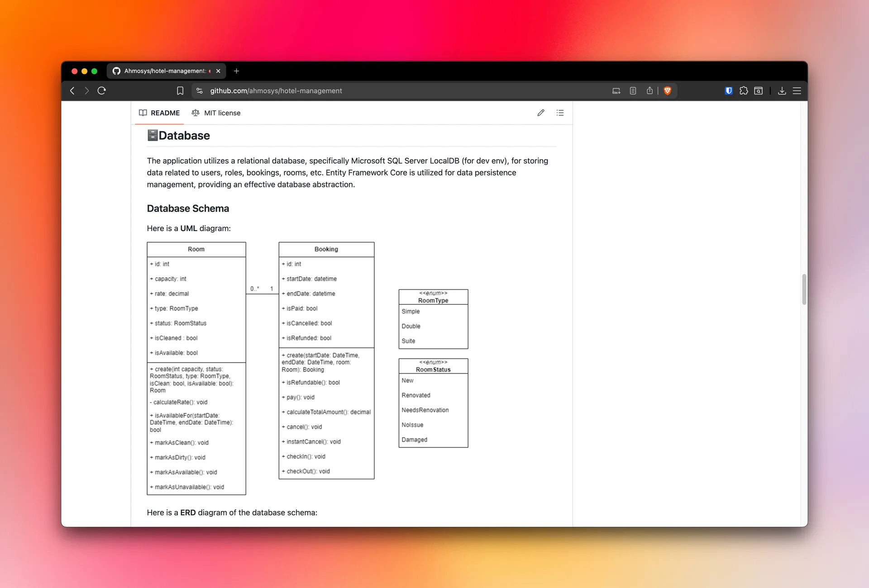
Task: Click the Room class title in diagram
Action: (x=196, y=249)
